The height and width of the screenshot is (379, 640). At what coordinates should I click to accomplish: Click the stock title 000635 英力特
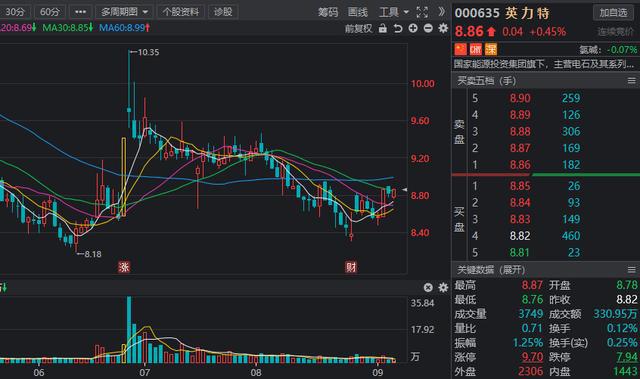[x=502, y=13]
